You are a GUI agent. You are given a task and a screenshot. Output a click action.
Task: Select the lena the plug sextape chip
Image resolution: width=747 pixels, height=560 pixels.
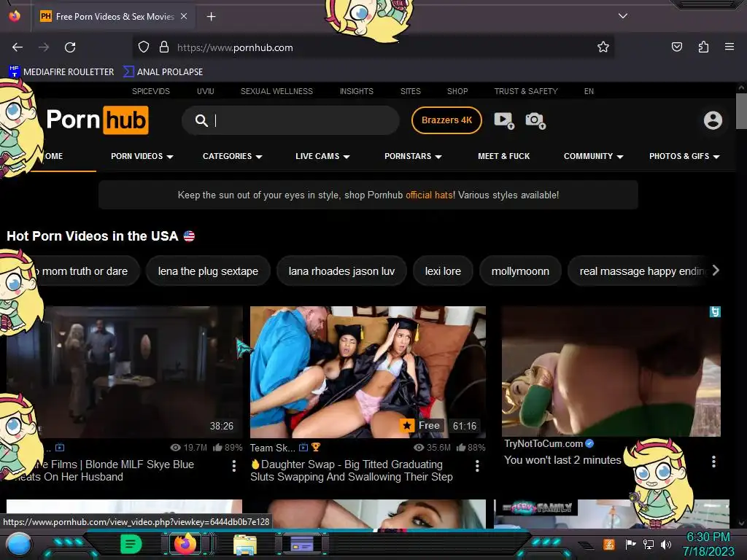(208, 271)
